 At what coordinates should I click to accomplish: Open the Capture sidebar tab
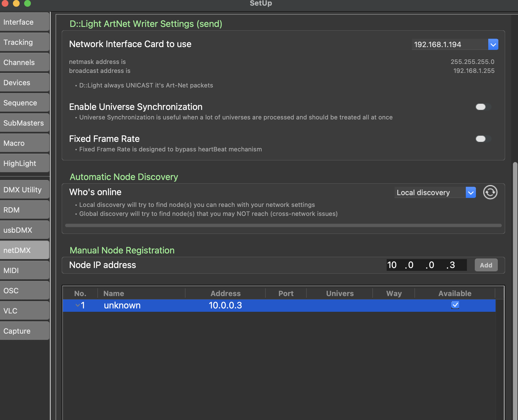(25, 331)
